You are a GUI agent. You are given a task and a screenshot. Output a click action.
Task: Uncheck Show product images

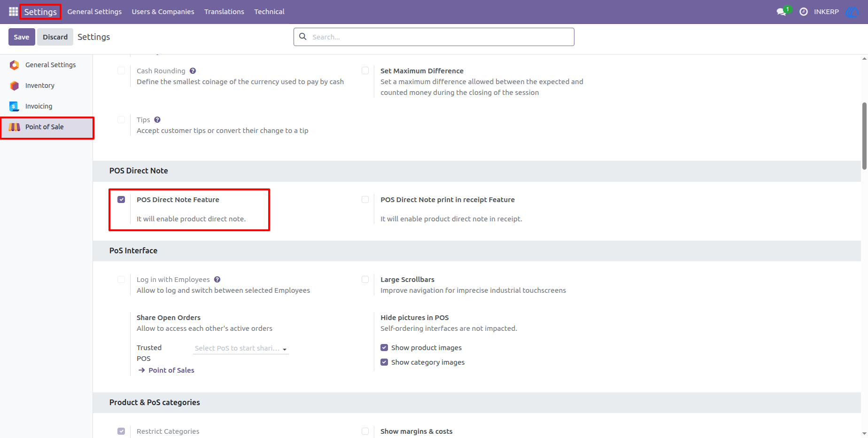point(384,348)
